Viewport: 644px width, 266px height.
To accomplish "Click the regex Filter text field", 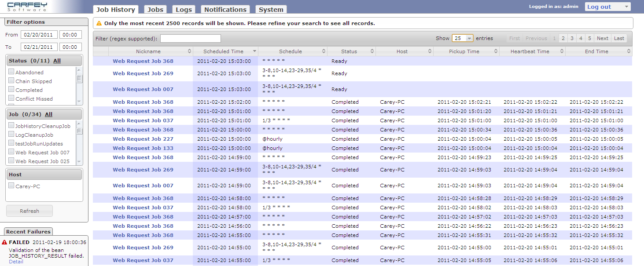I will point(190,38).
